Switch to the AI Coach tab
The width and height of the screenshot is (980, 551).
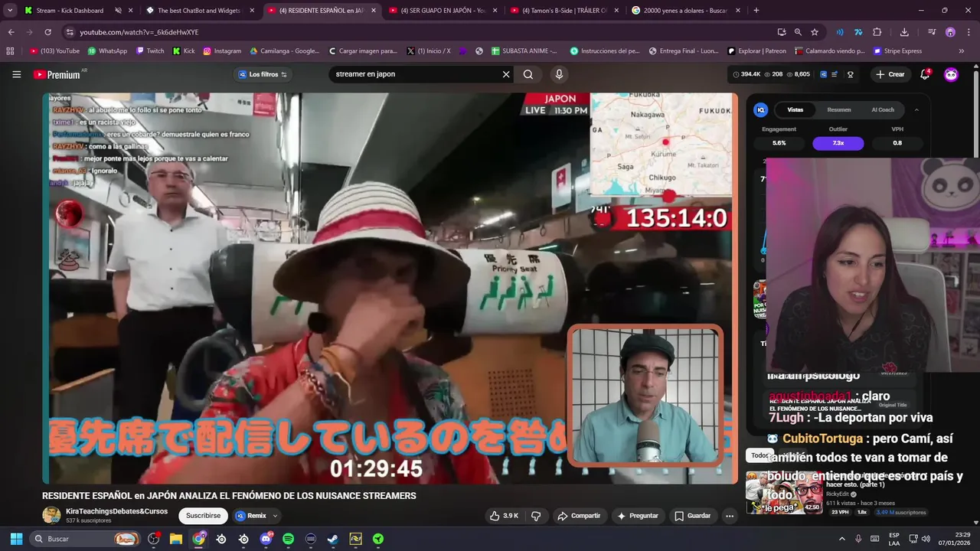(883, 109)
